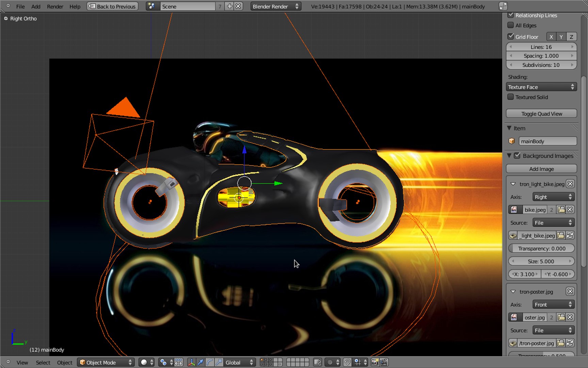Toggle the Y axis display button
588x368 pixels.
(561, 37)
